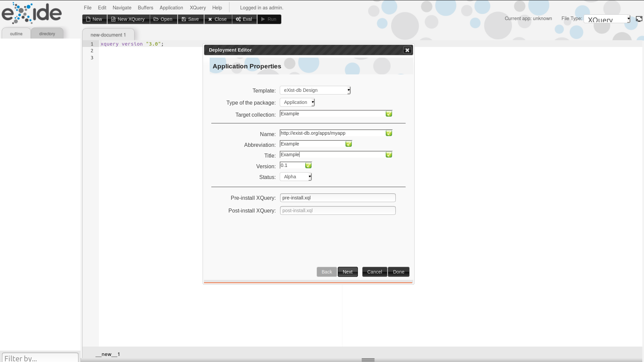Click the Open folder toolbar icon
Viewport: 644px width, 362px height.
tap(156, 19)
